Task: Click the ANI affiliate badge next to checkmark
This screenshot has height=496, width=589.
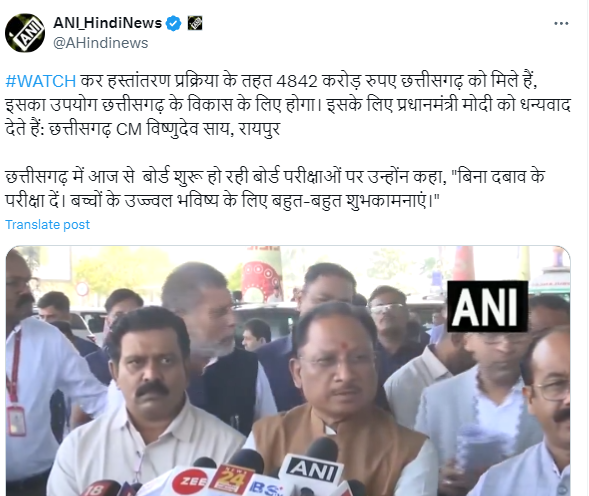Action: point(195,23)
